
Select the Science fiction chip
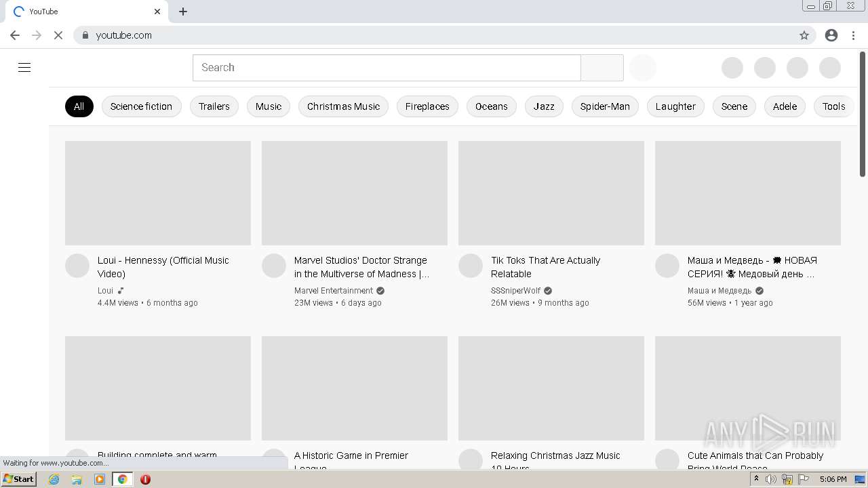tap(141, 106)
